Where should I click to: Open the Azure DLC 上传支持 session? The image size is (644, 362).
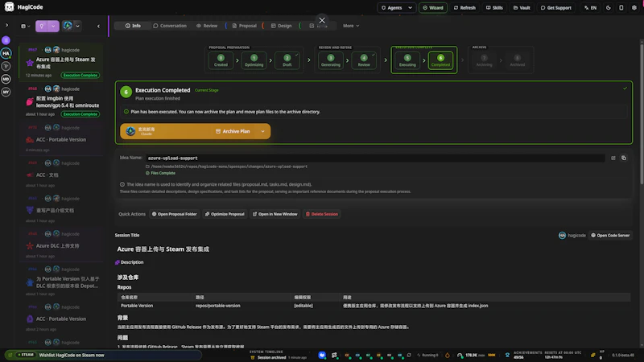[x=61, y=245]
